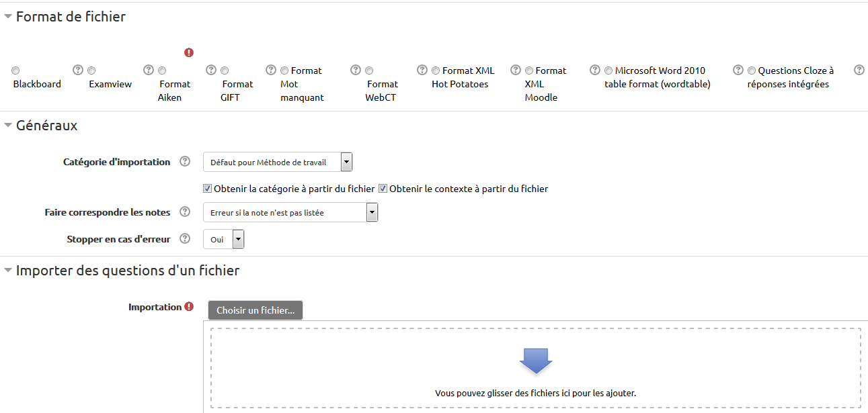Click red warning icon above Format Aiken
The width and height of the screenshot is (868, 413).
(189, 52)
